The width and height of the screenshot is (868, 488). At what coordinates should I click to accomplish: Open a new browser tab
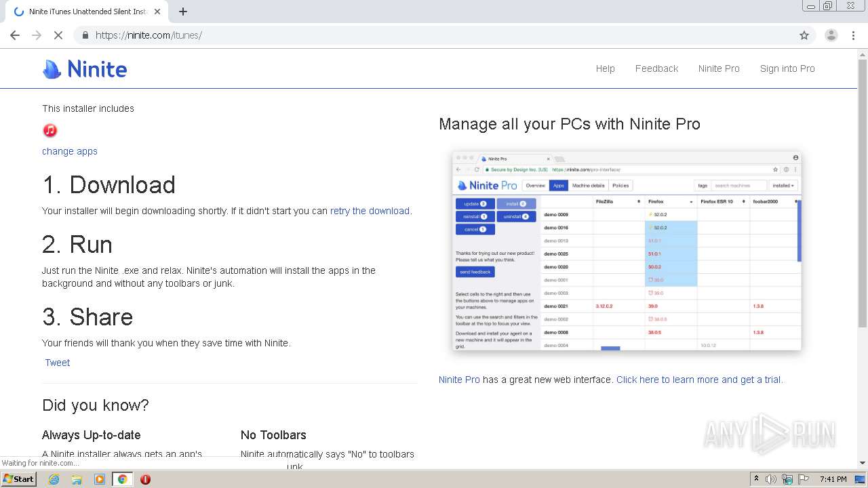coord(183,12)
